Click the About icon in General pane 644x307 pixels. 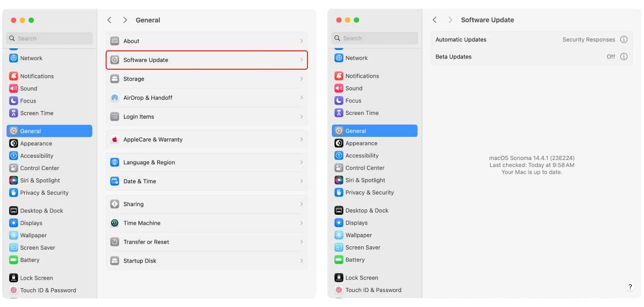pyautogui.click(x=114, y=41)
